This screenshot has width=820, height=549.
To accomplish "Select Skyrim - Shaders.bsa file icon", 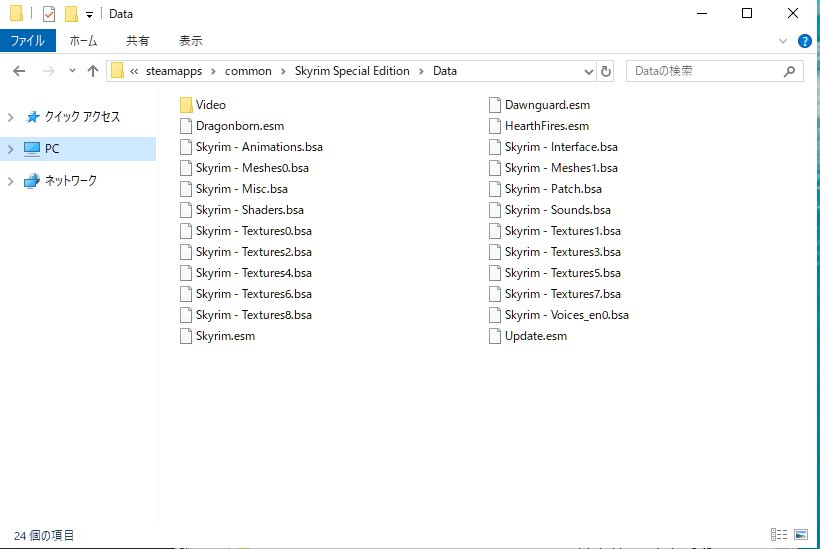I will coord(186,210).
